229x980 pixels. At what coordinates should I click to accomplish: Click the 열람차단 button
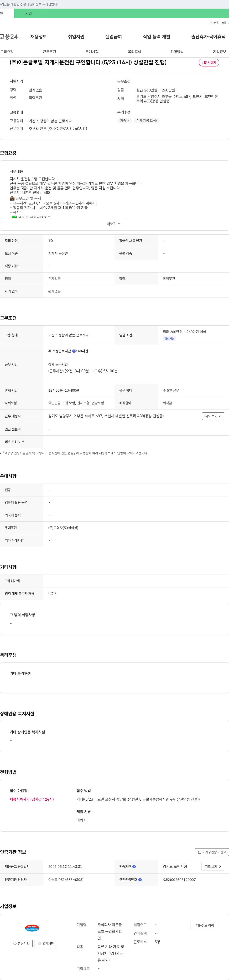tap(46, 944)
